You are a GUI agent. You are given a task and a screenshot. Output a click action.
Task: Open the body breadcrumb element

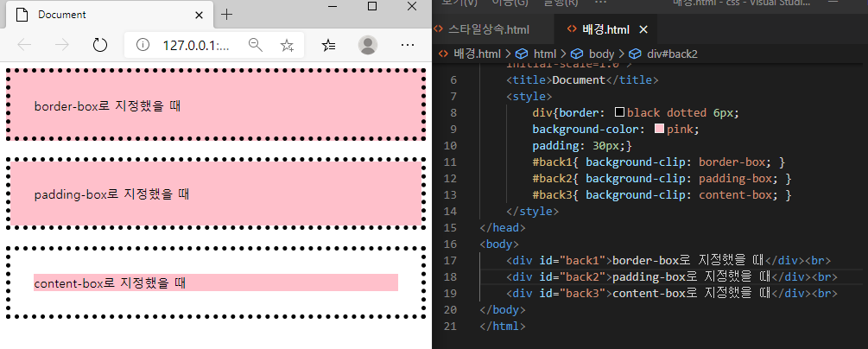coord(601,54)
